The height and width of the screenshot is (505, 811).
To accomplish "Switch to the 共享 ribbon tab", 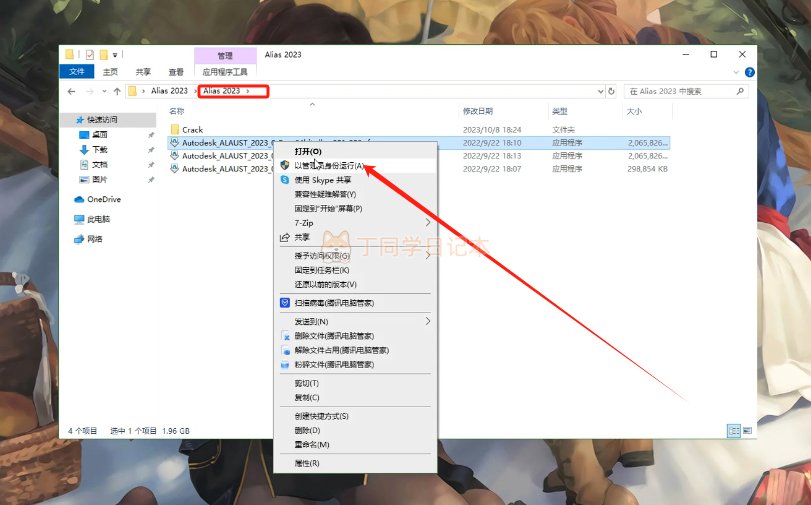I will tap(143, 72).
